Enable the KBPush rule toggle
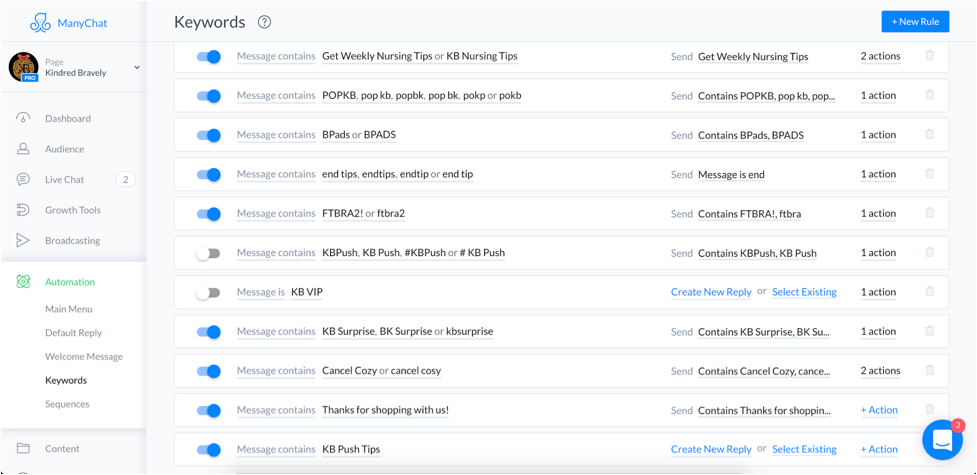Viewport: 977px width, 475px height. tap(208, 253)
